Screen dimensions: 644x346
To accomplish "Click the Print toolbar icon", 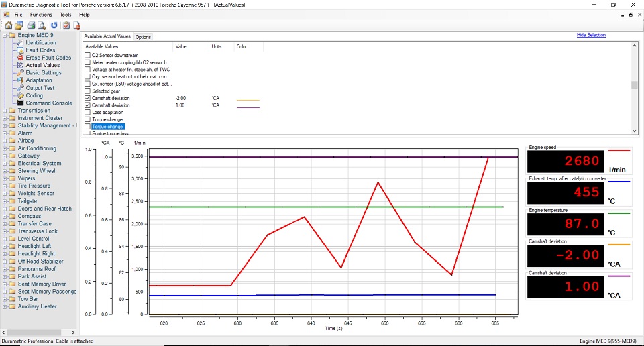I will [x=32, y=25].
